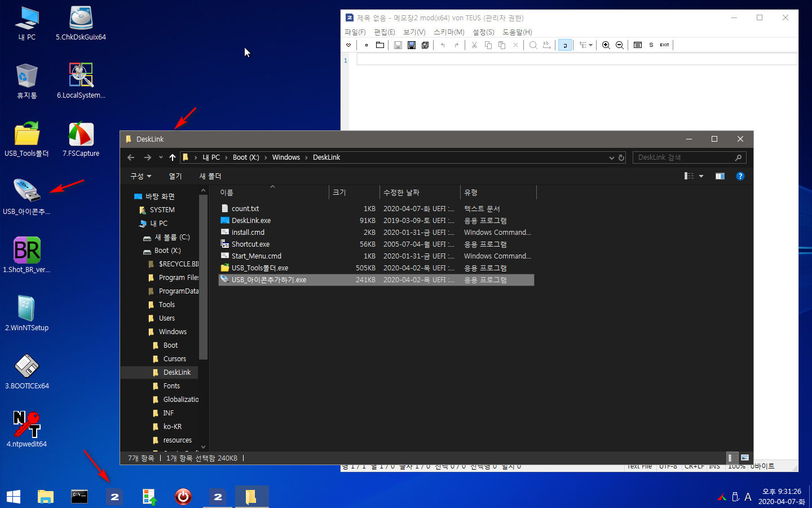
Task: Open the 보기(V) menu in Notepad2
Action: coord(414,32)
